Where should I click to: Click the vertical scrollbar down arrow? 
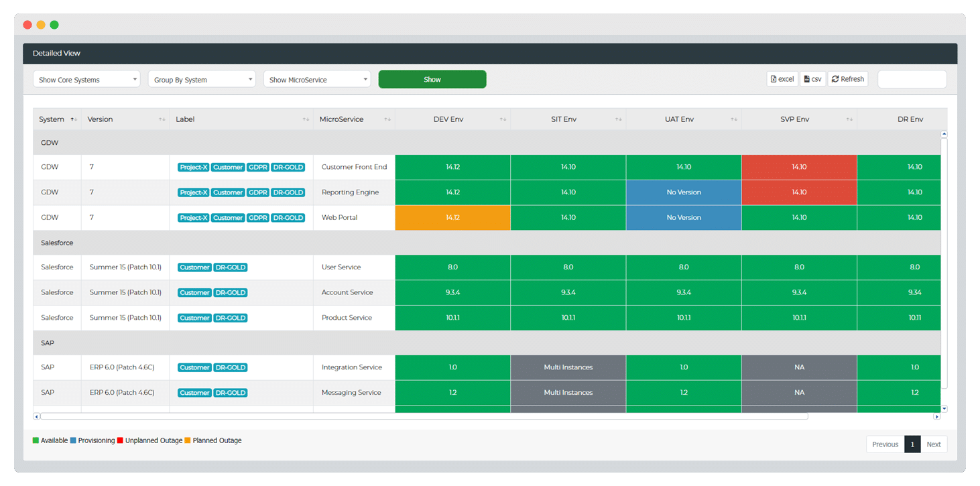coord(944,408)
